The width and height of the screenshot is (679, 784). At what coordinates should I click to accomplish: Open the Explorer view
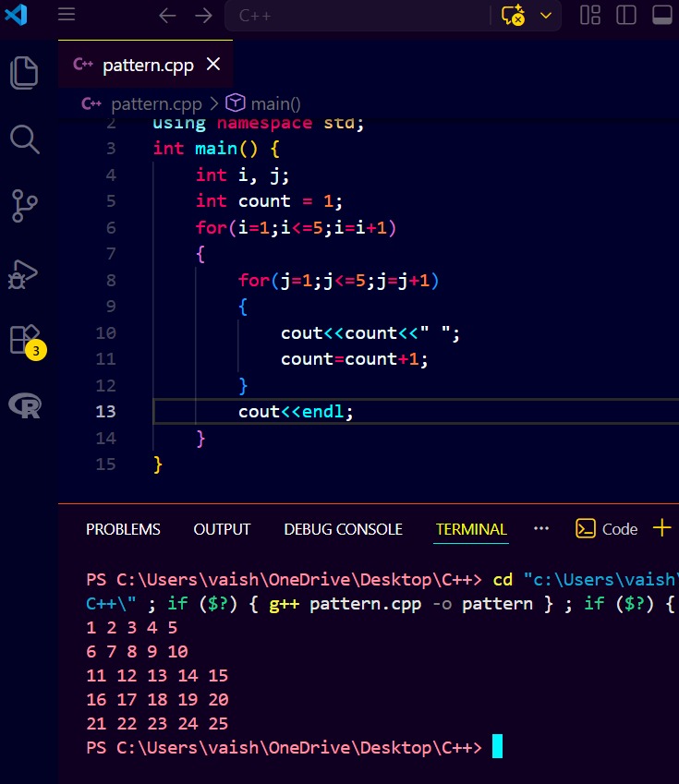[24, 73]
